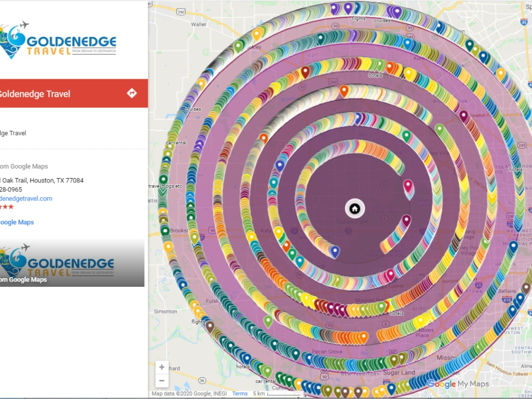This screenshot has height=399, width=532.
Task: Click the yellow pin right of upper hotels label
Action: tap(409, 73)
